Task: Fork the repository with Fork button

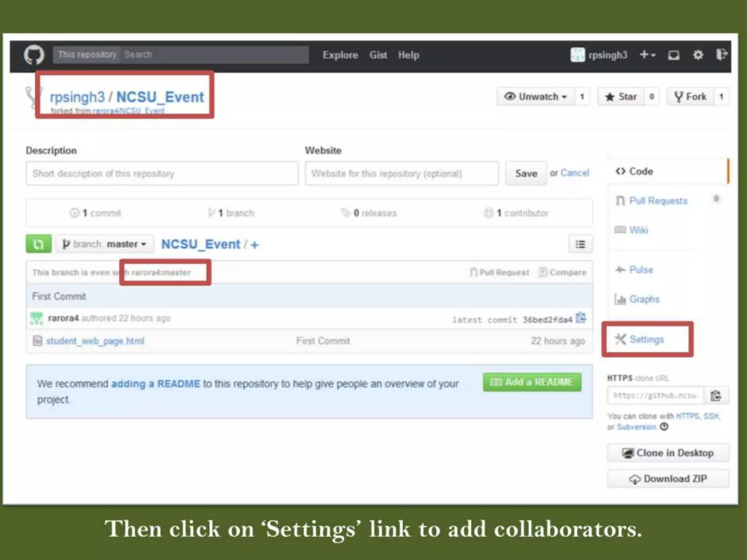Action: [x=690, y=97]
